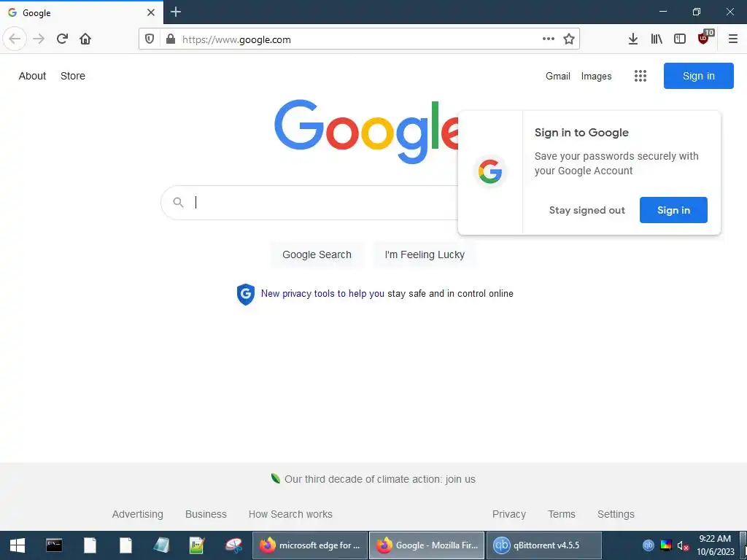
Task: Click the Google G logo in popup
Action: [x=490, y=171]
